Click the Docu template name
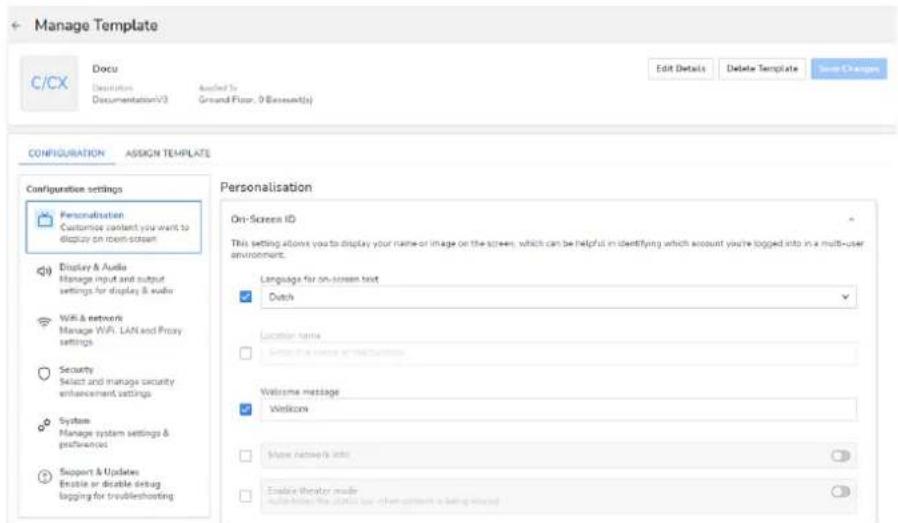 (105, 69)
